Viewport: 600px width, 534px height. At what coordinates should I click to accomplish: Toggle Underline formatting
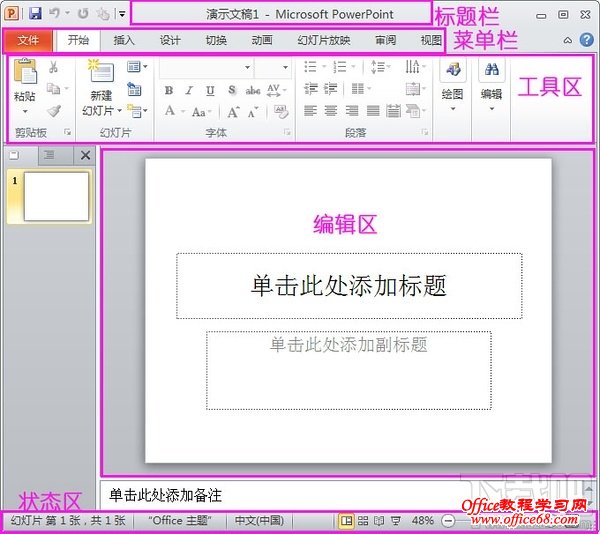pyautogui.click(x=210, y=90)
